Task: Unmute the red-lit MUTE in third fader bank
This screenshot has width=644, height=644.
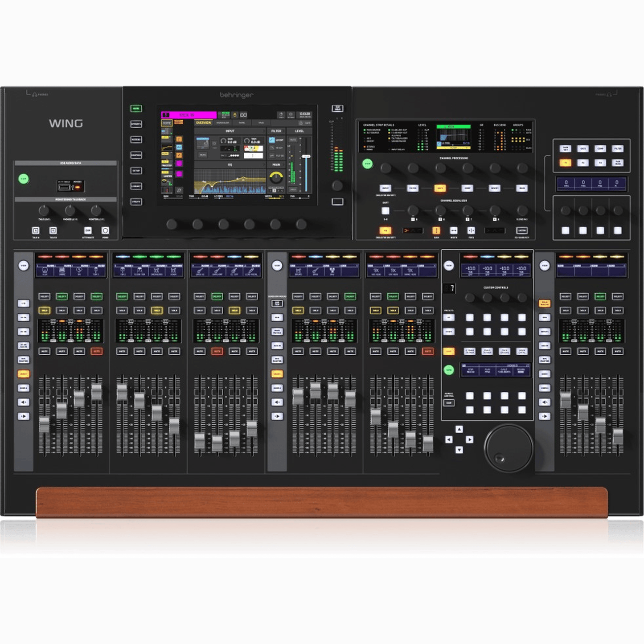Action: pyautogui.click(x=217, y=351)
